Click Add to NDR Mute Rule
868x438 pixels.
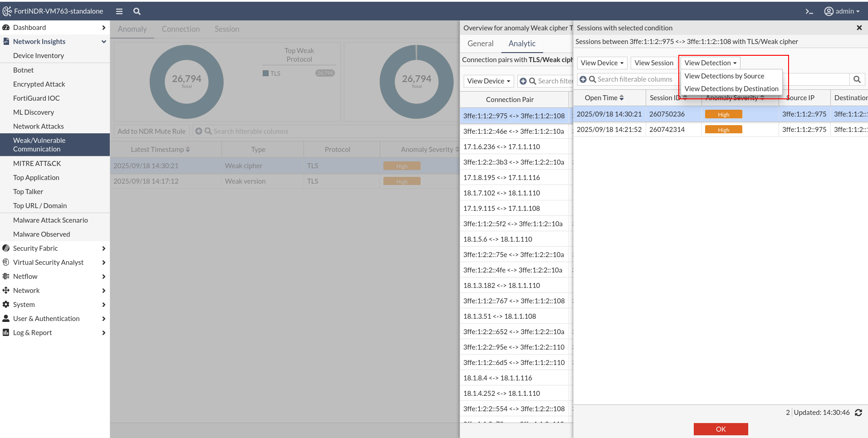click(152, 131)
